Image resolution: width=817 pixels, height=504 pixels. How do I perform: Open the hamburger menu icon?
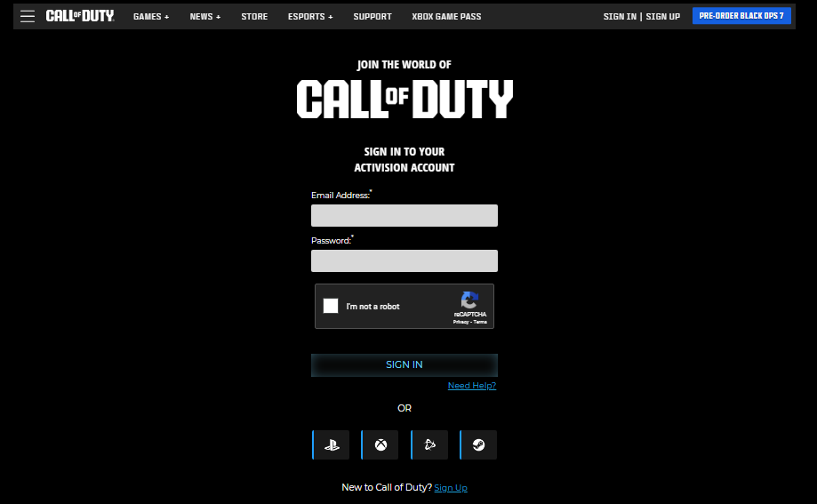(28, 16)
